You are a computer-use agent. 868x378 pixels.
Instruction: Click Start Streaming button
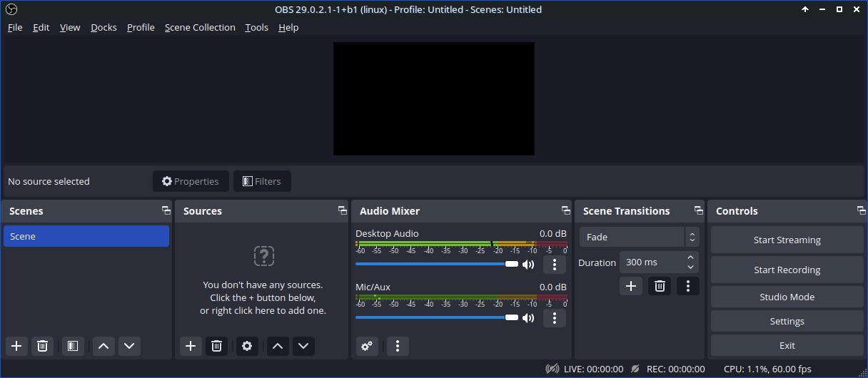pos(787,240)
